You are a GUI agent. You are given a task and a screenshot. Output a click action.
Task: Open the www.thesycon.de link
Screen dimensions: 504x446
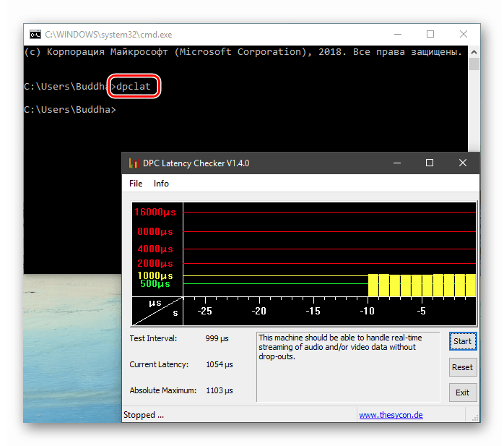point(391,415)
